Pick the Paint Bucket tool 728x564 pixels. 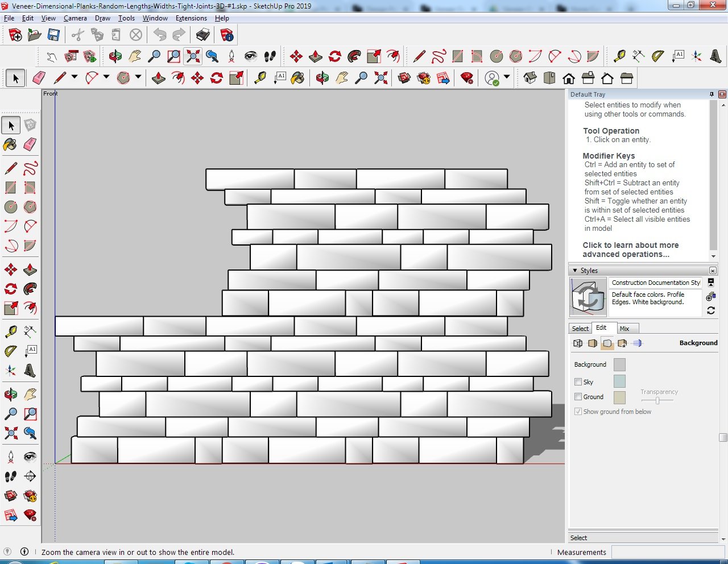298,78
